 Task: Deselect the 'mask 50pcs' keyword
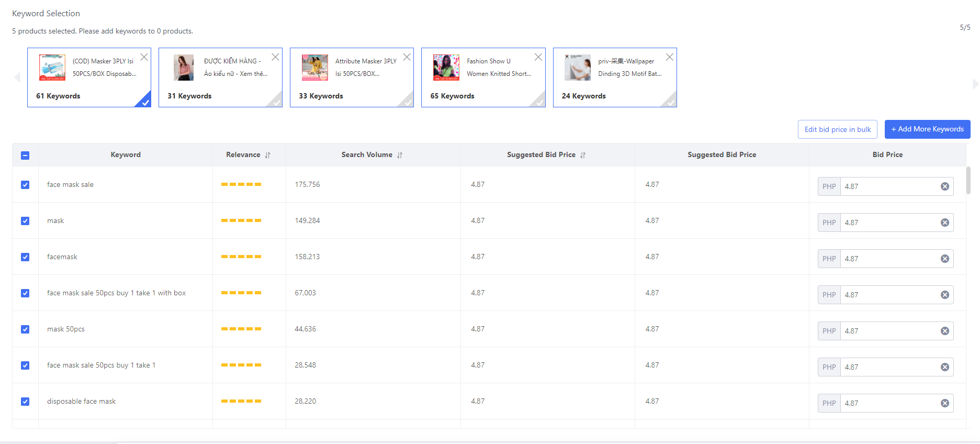click(x=25, y=329)
